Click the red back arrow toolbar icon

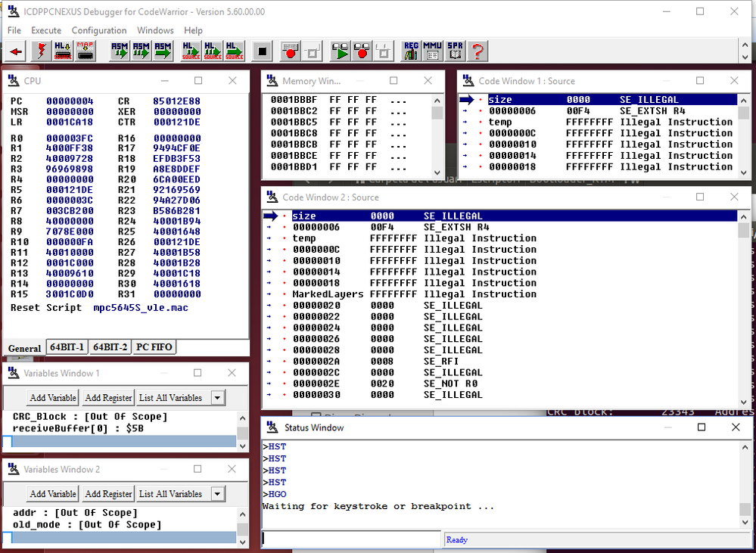[15, 51]
